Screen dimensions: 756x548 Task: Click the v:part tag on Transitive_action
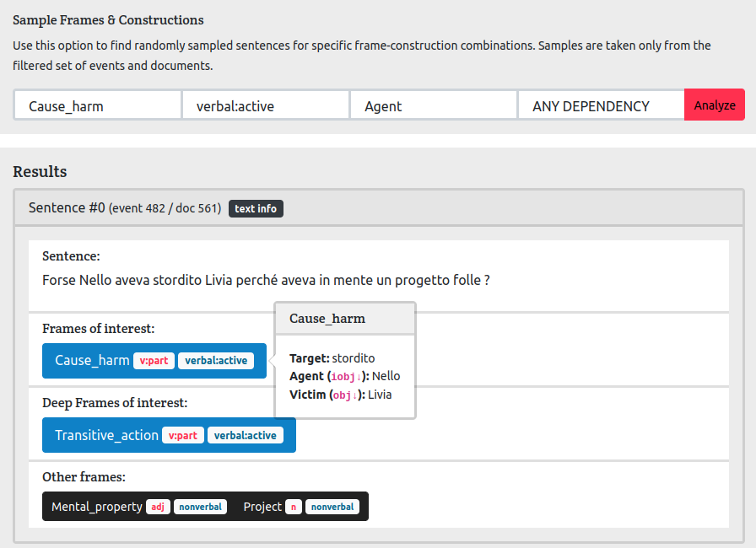[x=183, y=436]
